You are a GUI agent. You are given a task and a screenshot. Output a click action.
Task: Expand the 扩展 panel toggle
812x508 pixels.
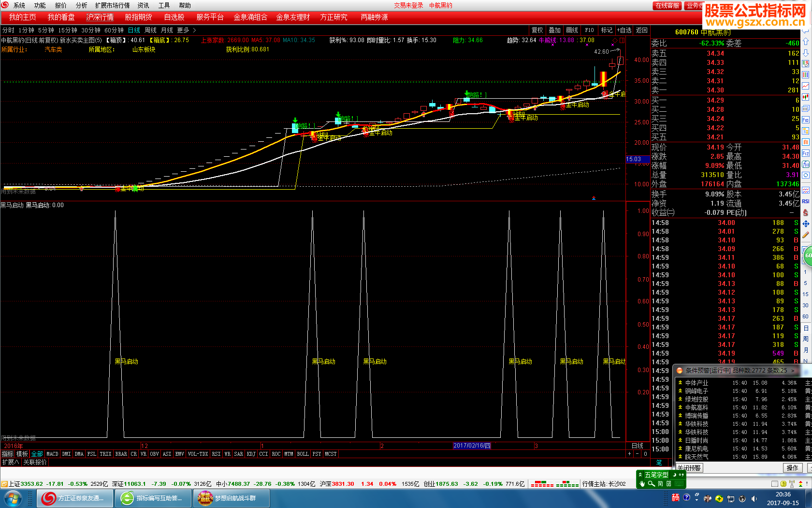point(10,462)
